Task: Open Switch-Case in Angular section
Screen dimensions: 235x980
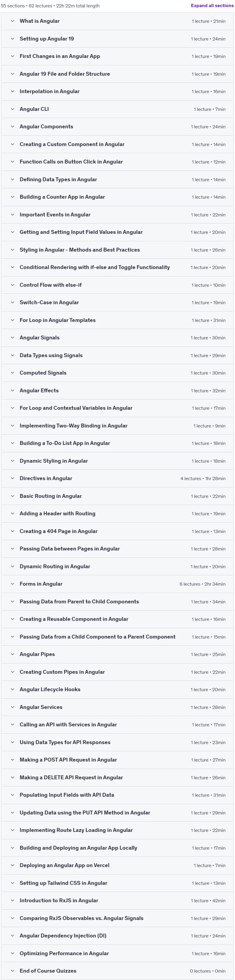Action: pyautogui.click(x=49, y=302)
